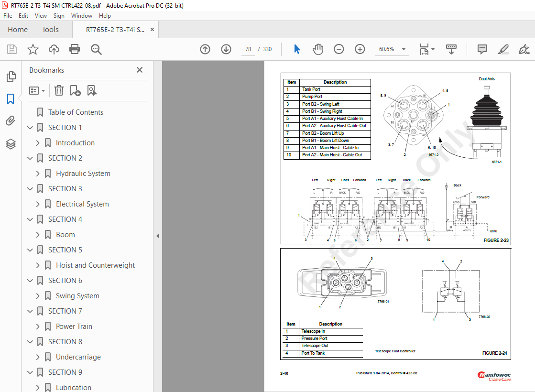535x392 pixels.
Task: Open the Page Thumbnails panel
Action: (11, 76)
